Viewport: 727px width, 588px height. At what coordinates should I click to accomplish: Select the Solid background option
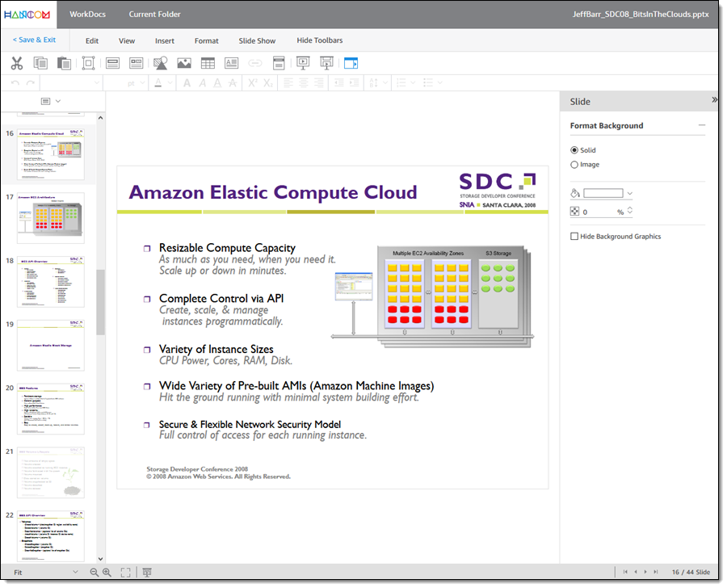click(x=574, y=150)
